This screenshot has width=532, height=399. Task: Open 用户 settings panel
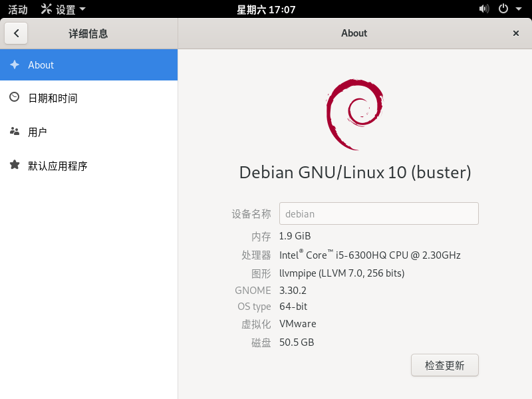(88, 132)
